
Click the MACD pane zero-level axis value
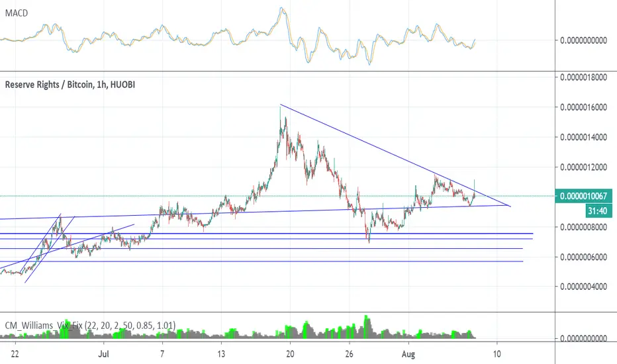[x=583, y=40]
